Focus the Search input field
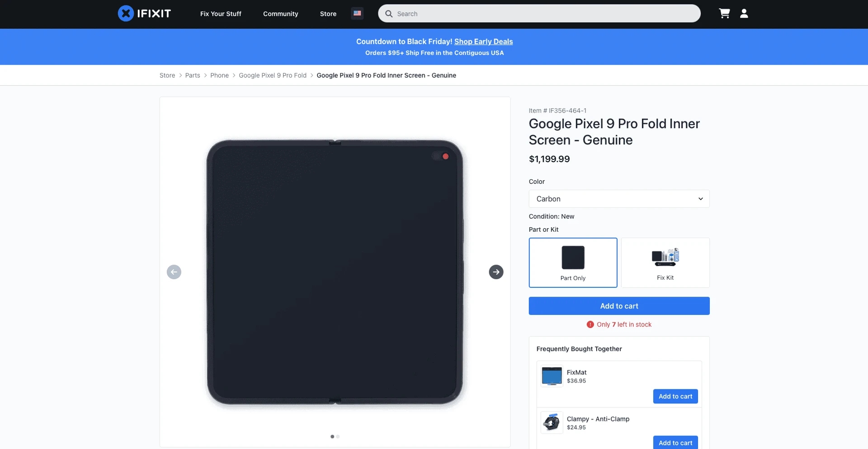 539,14
